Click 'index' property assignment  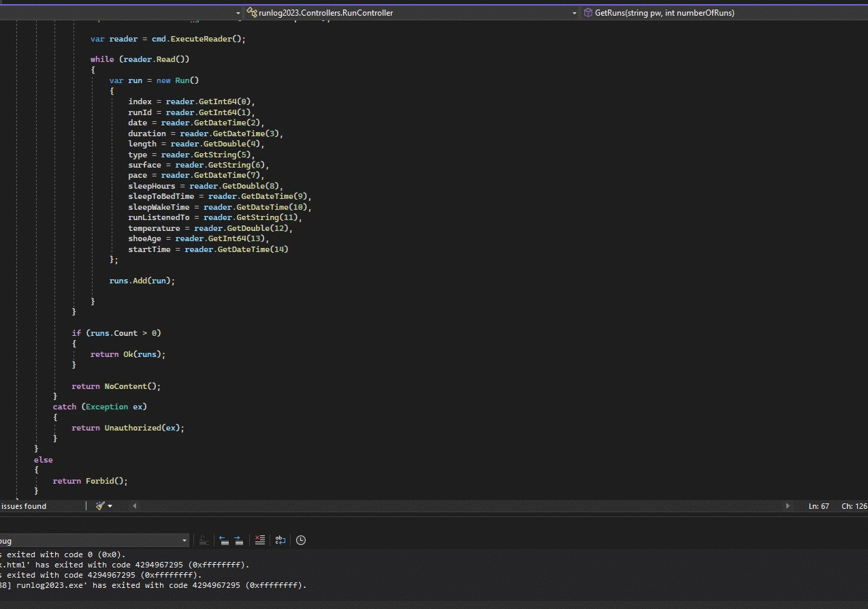coord(191,101)
